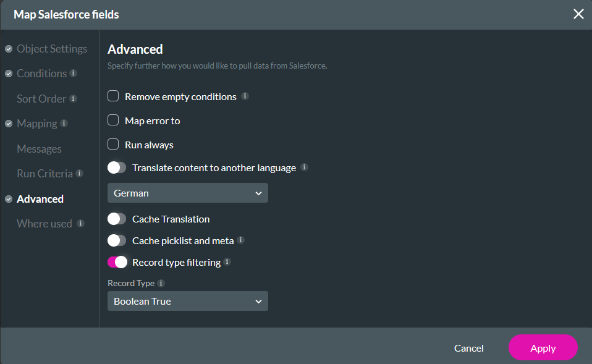Click info icon beside Cache picklist and meta

pyautogui.click(x=240, y=240)
